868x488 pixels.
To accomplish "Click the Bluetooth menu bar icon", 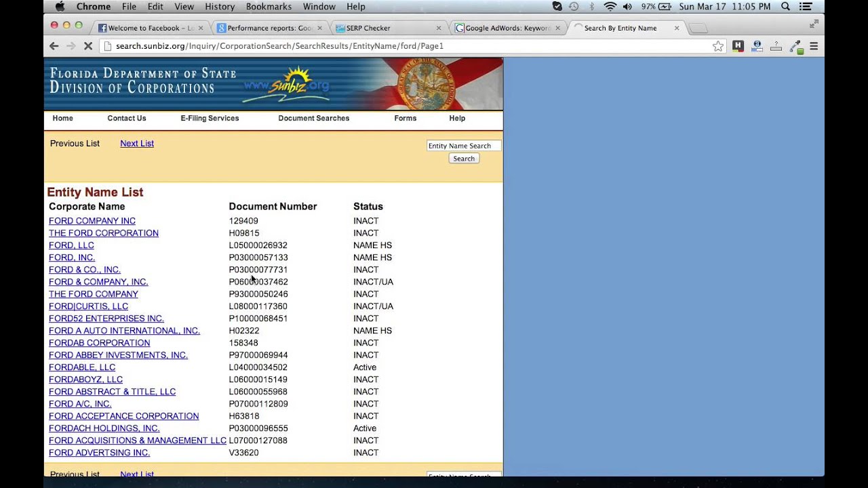I will point(591,7).
